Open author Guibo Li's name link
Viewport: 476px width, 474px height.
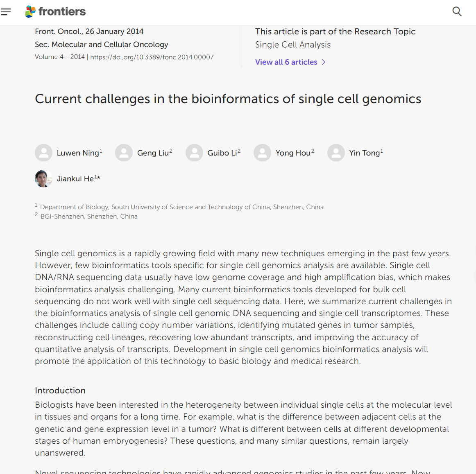(x=222, y=153)
